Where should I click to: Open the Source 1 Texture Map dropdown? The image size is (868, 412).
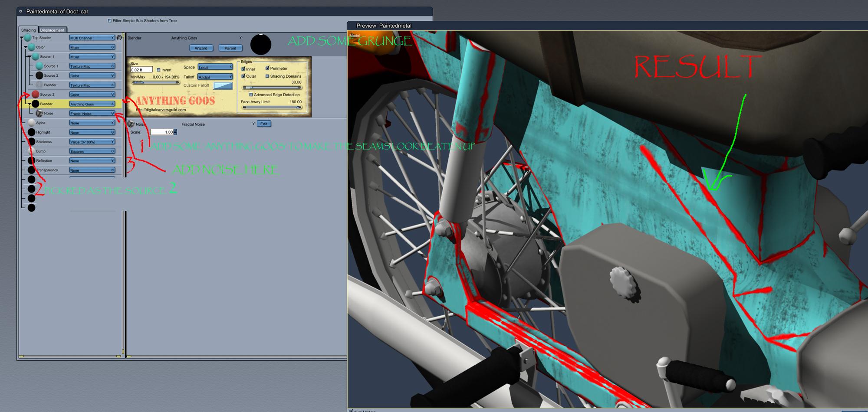pyautogui.click(x=92, y=66)
